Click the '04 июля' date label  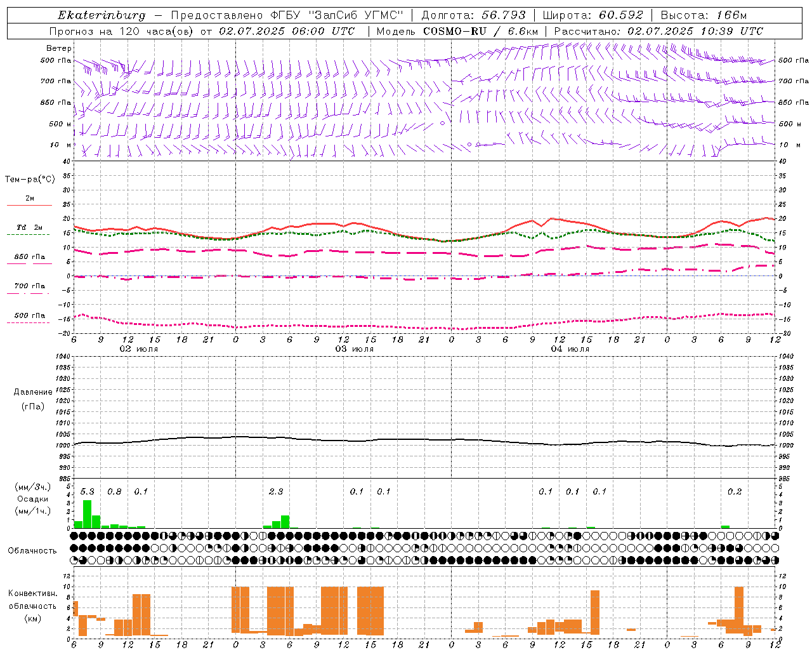coord(570,349)
